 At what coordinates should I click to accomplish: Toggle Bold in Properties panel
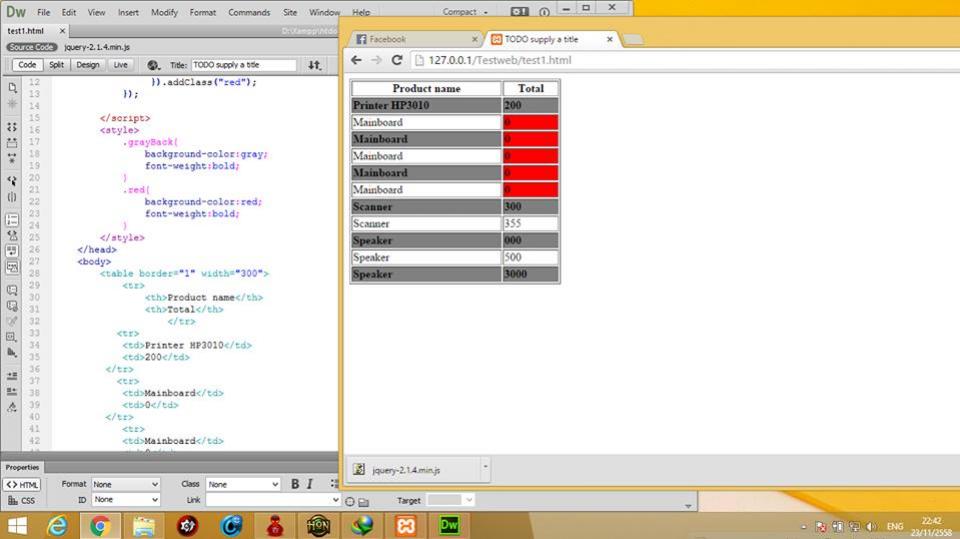click(295, 484)
